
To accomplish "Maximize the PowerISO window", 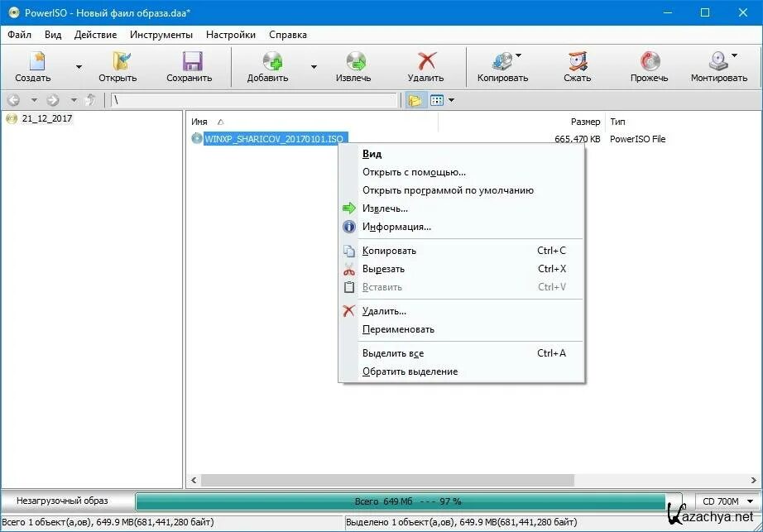I will coord(704,12).
